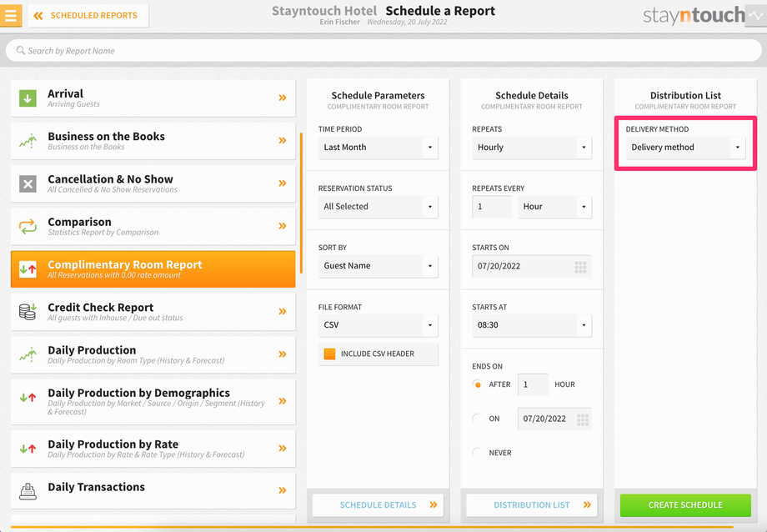Click the Business on the Books chart icon
This screenshot has height=532, width=767.
[28, 141]
